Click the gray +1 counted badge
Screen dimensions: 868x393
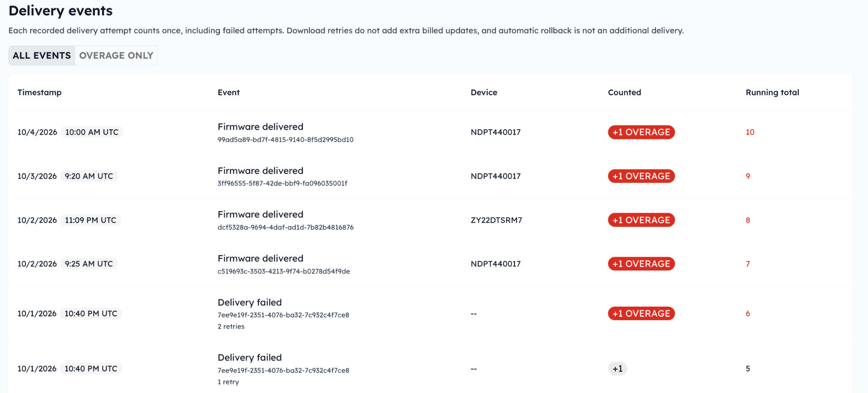(x=618, y=369)
